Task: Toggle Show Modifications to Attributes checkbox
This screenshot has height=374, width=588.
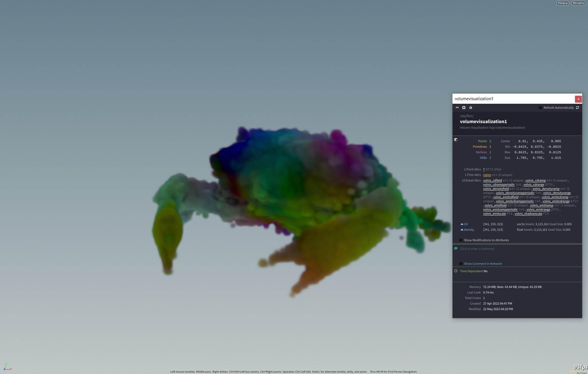Action: 461,240
